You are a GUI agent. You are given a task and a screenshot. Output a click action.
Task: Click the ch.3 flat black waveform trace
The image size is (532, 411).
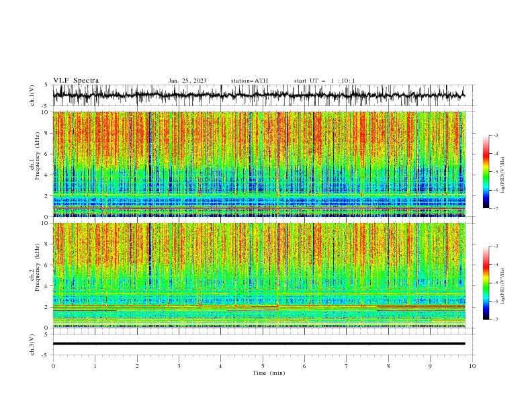(x=259, y=344)
